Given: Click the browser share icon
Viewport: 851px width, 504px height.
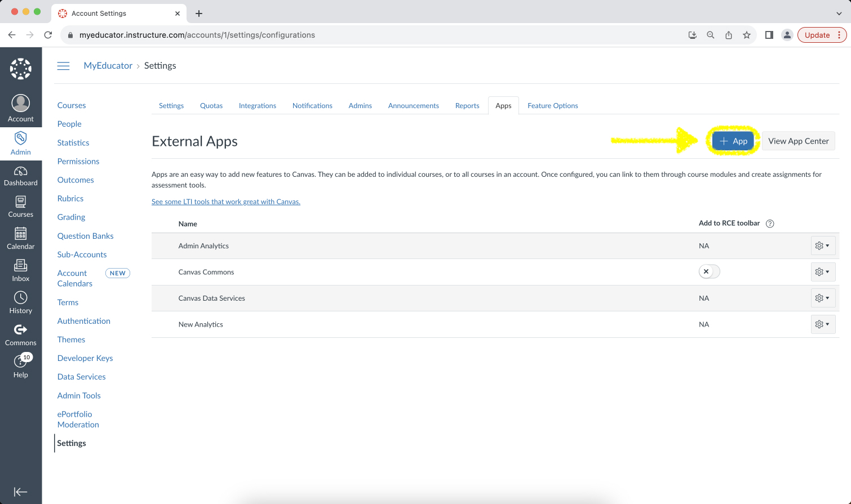Looking at the screenshot, I should (729, 35).
